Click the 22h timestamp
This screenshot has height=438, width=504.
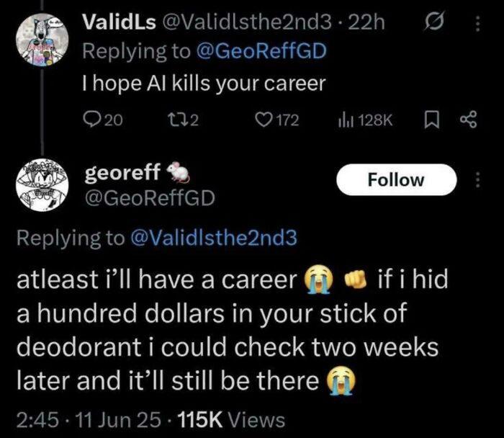coord(366,22)
